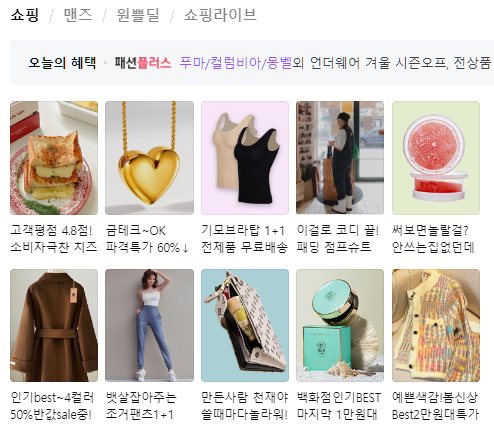Open the mint cushion compact thumbnail

pyautogui.click(x=340, y=325)
